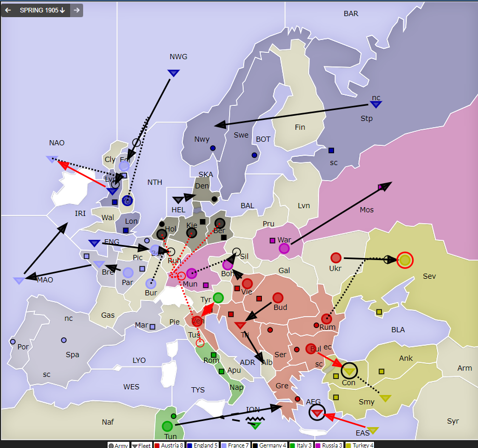Select the Italian army in Tun

[167, 426]
